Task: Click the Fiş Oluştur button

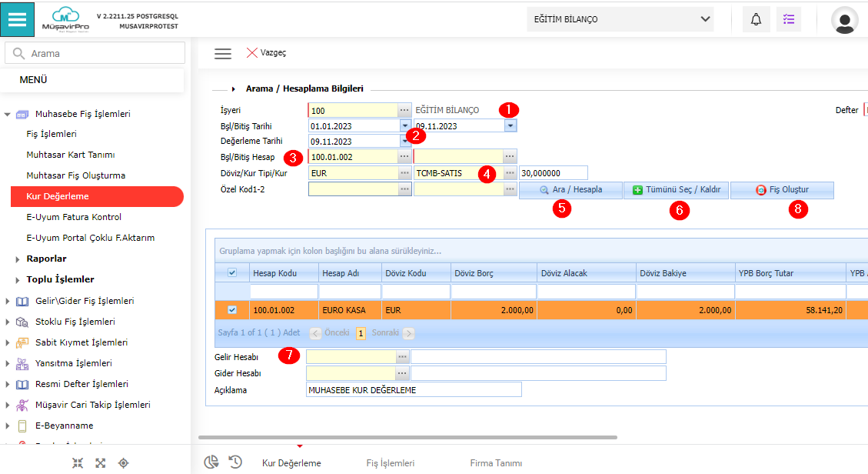Action: click(782, 190)
